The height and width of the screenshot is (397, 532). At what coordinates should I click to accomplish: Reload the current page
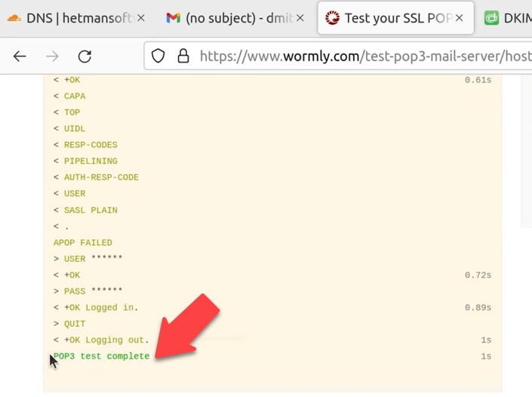pyautogui.click(x=85, y=57)
